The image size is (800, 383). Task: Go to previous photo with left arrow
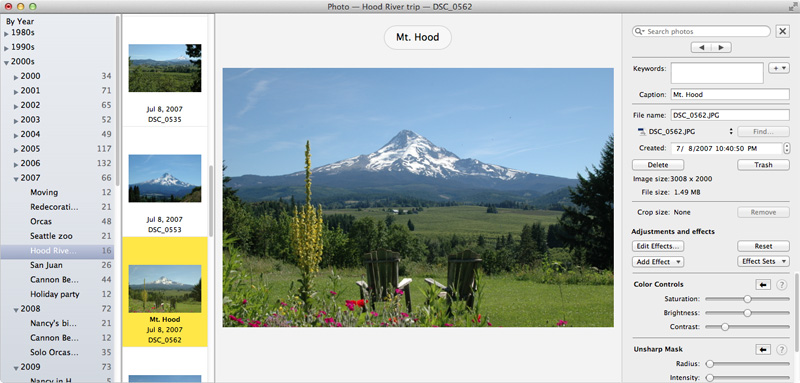click(701, 47)
